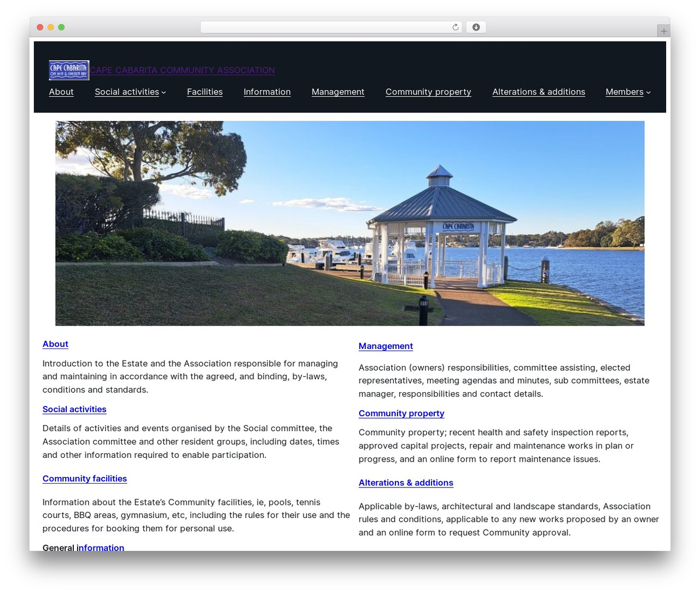Open a new tab with the plus button
700x593 pixels.
663,31
